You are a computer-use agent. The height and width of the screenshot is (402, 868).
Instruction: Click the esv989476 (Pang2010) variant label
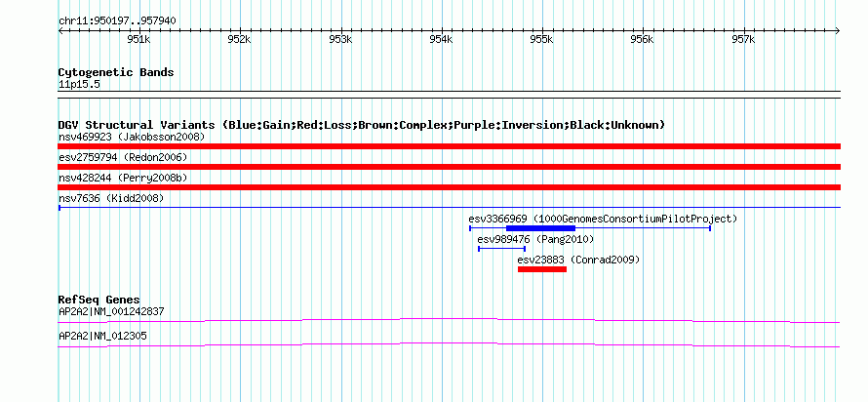(535, 239)
